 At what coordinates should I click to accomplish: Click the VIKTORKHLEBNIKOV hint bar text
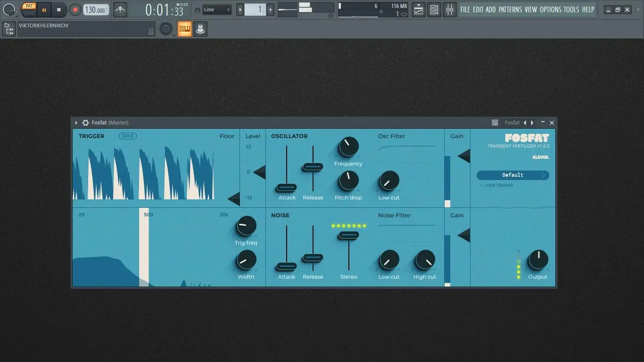pyautogui.click(x=44, y=25)
